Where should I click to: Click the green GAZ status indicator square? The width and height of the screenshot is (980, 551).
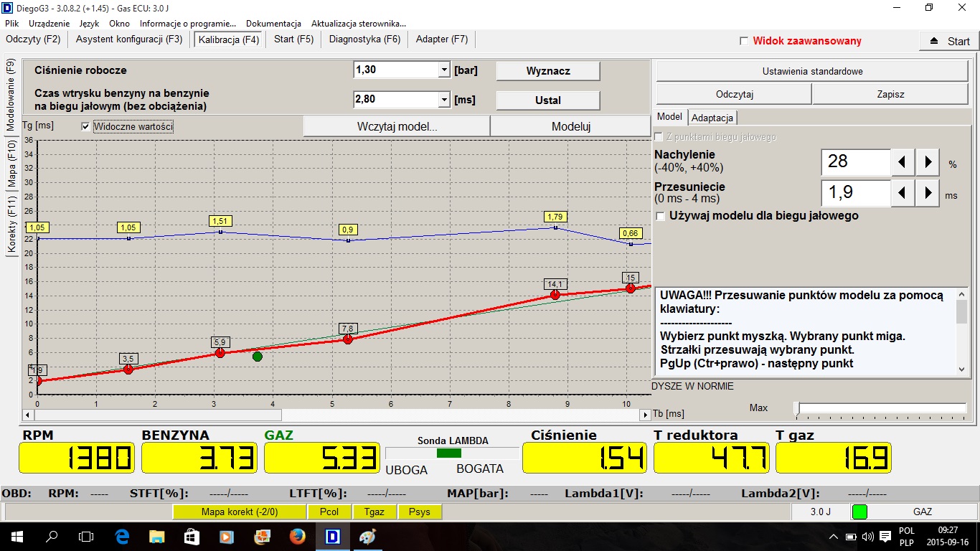point(859,512)
